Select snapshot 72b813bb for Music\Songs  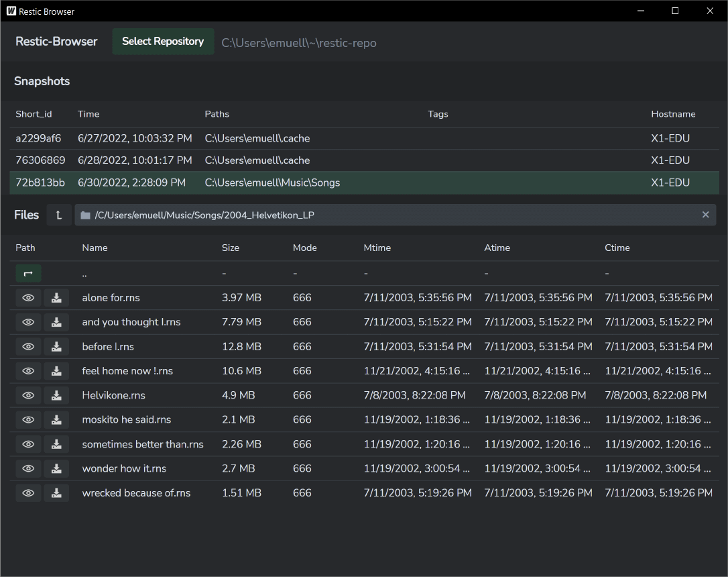coord(40,182)
